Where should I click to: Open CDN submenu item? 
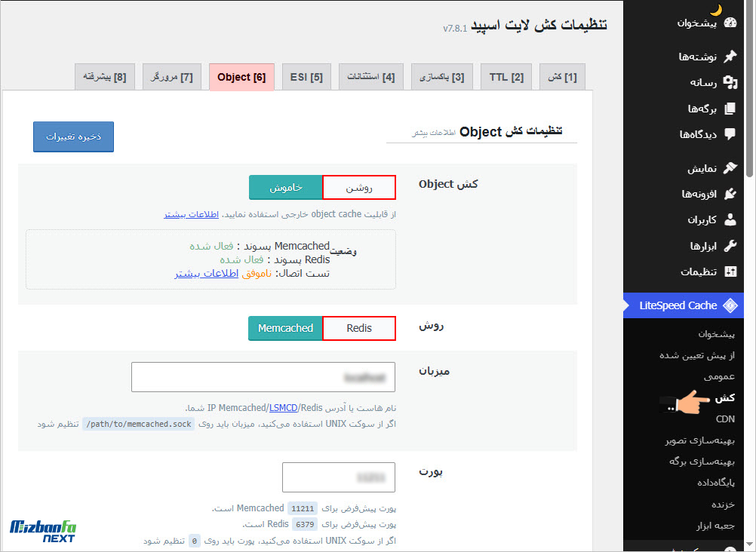[x=725, y=419]
